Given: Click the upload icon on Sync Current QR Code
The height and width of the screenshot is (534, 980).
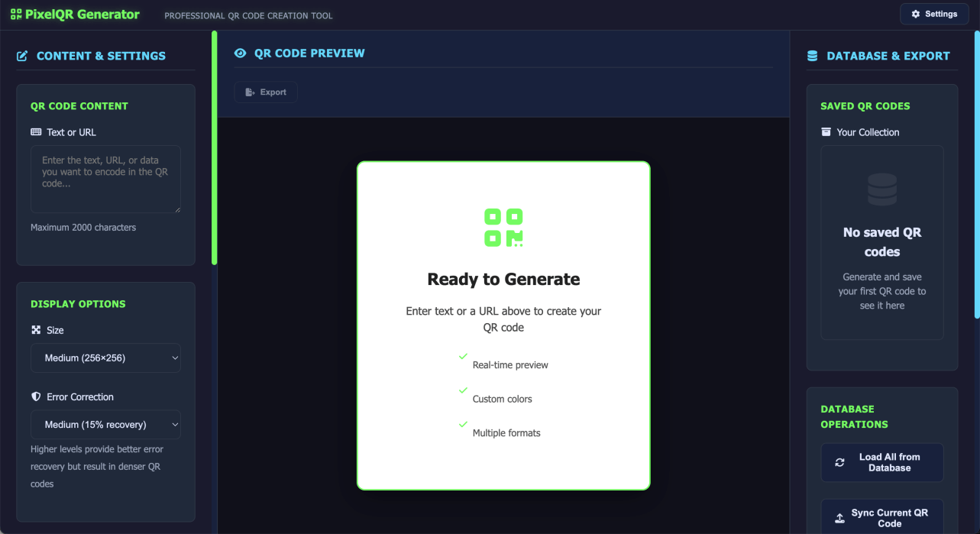Looking at the screenshot, I should pos(840,519).
